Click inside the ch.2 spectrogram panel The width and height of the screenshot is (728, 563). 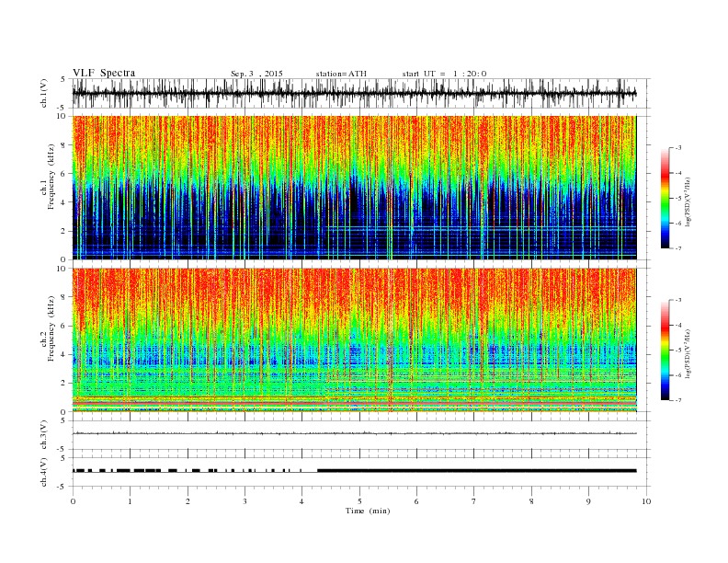354,340
